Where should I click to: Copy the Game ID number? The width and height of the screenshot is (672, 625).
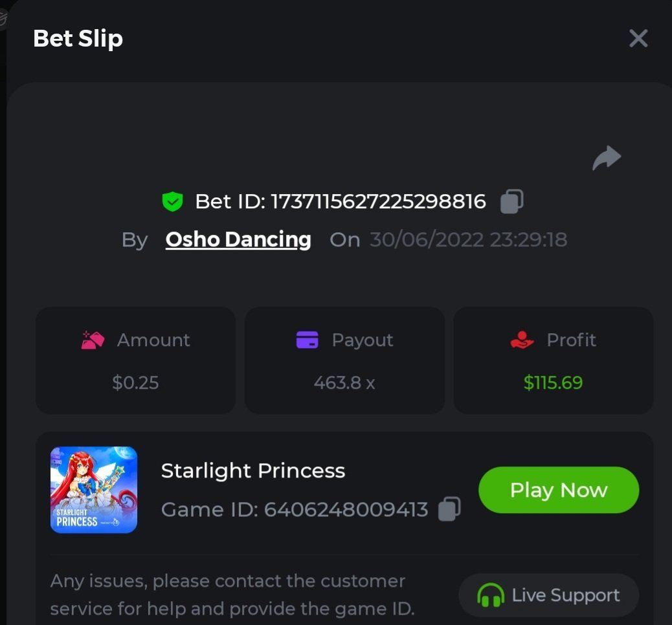click(x=449, y=509)
